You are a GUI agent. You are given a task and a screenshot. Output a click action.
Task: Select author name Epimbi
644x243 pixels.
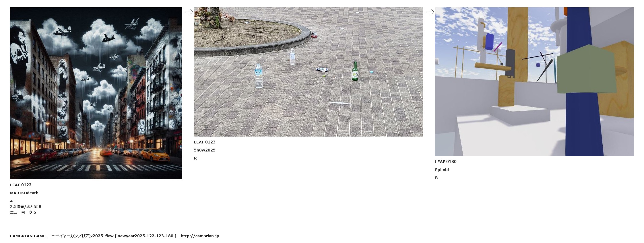442,170
